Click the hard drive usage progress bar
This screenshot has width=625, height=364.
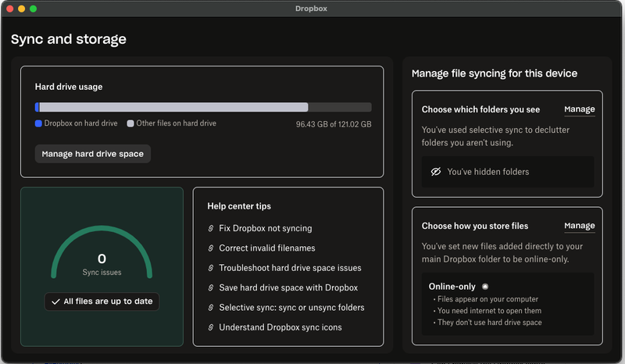click(203, 108)
